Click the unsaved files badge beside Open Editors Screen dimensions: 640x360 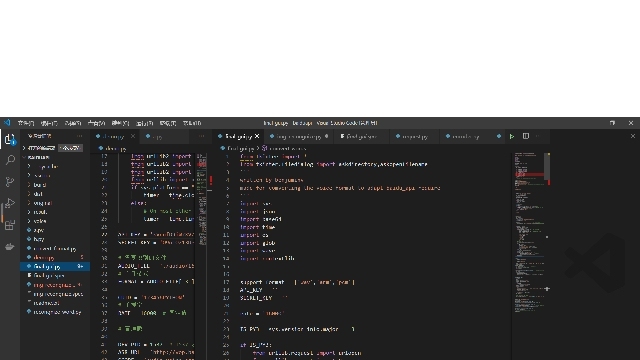point(71,148)
